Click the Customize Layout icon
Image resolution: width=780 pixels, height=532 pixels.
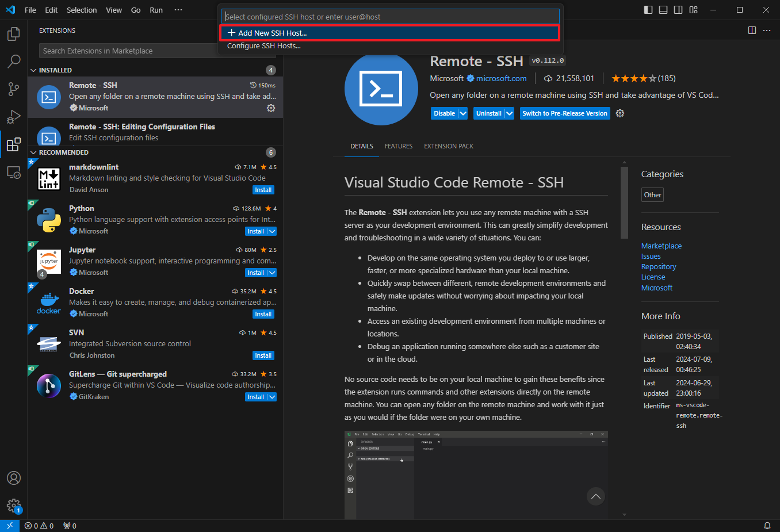click(x=694, y=10)
